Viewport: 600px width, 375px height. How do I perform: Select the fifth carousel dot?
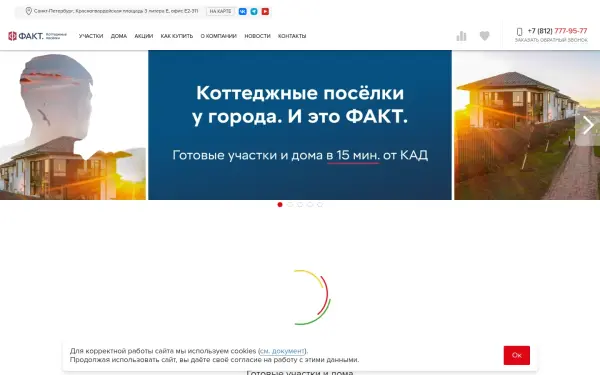[x=320, y=205]
